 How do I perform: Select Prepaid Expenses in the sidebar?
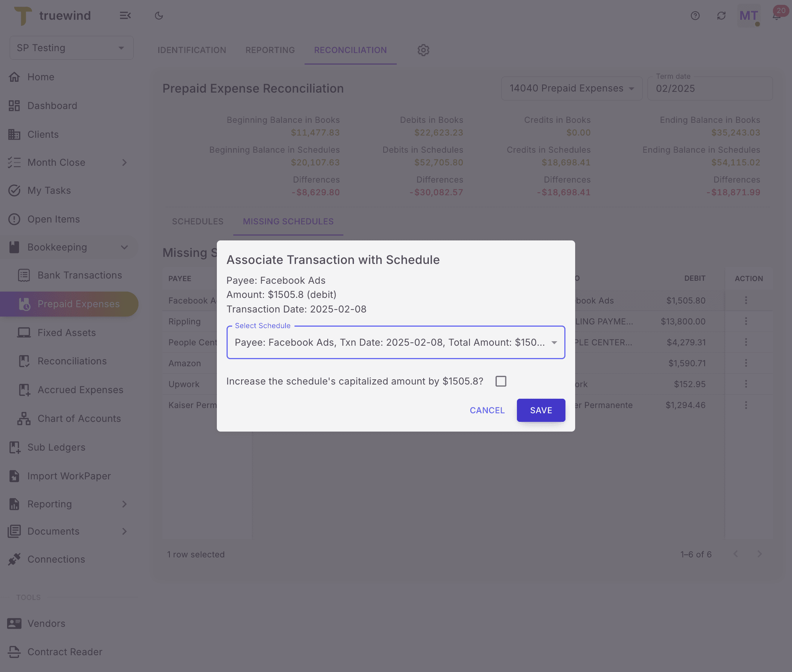78,304
